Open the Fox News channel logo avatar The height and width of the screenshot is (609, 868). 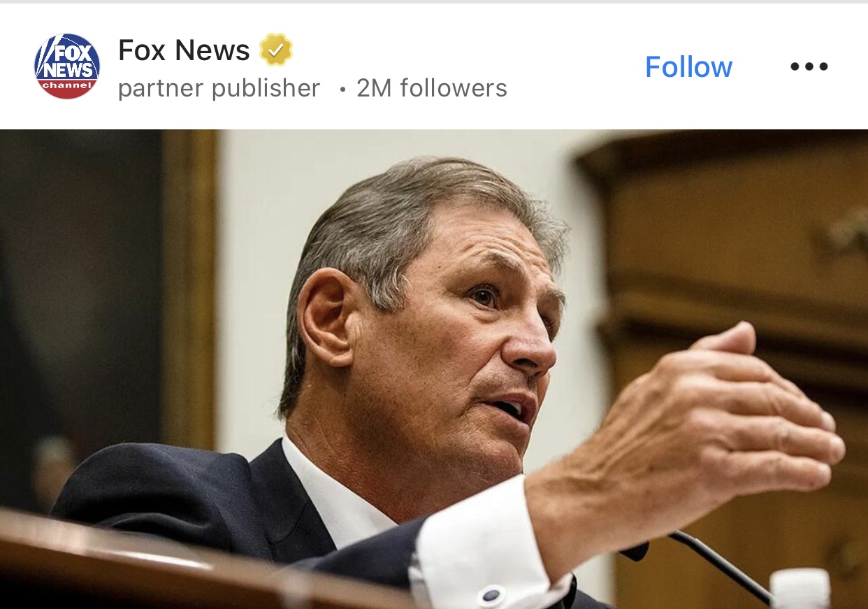67,66
